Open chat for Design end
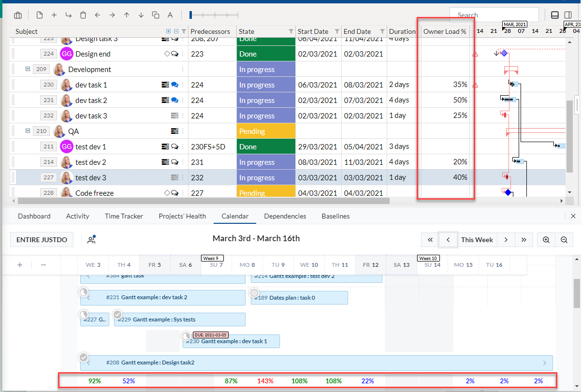The image size is (581, 392). tap(174, 54)
